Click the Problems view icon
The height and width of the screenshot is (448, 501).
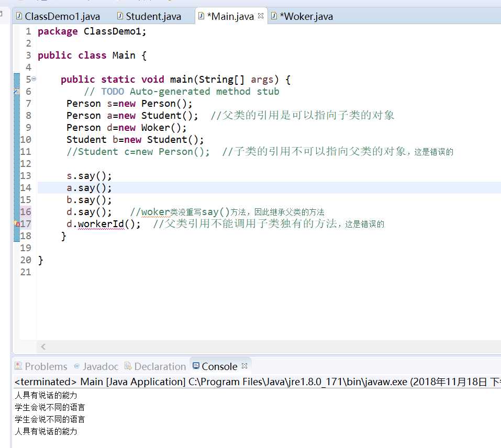(x=18, y=366)
